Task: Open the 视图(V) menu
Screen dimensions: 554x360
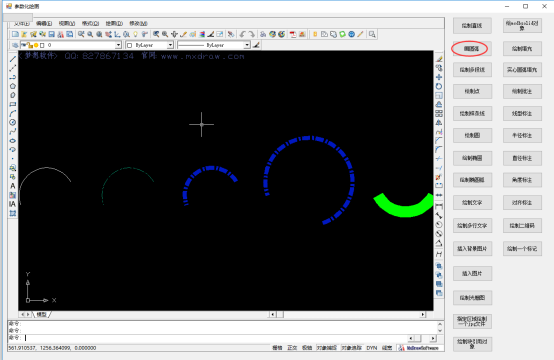Action: click(x=67, y=23)
